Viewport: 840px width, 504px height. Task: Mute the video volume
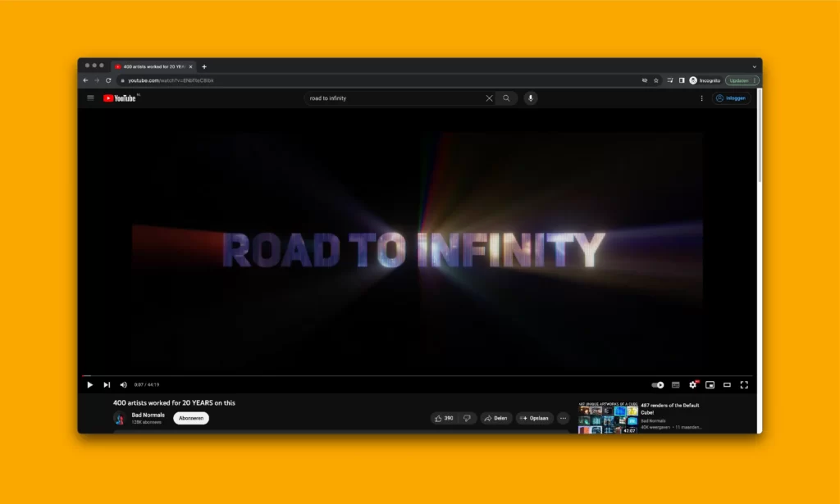click(124, 384)
